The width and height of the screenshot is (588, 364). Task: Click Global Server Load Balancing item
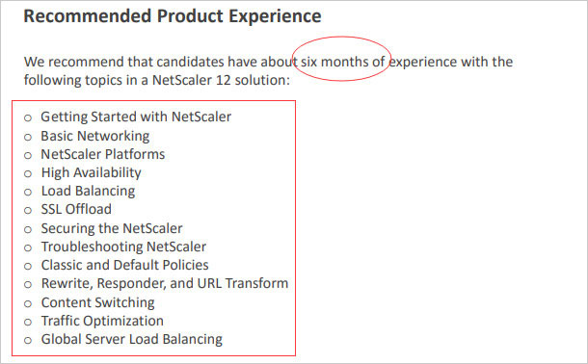pyautogui.click(x=132, y=339)
